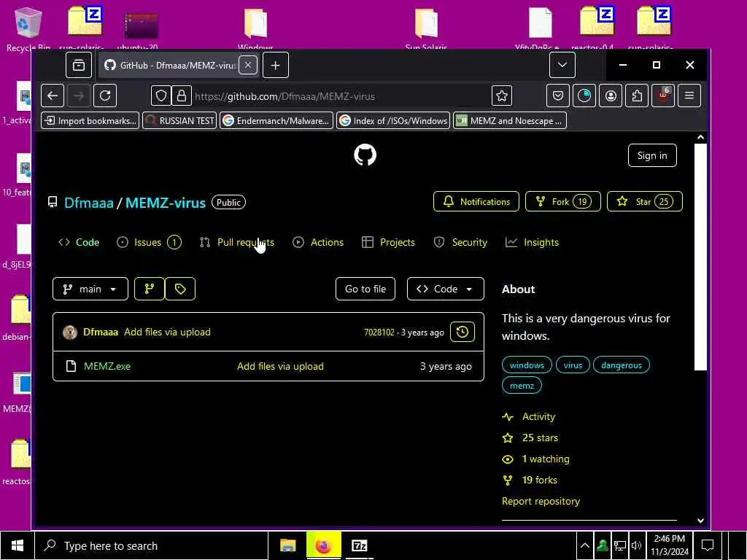This screenshot has width=747, height=560.
Task: Open the MEMZ-virus repository name link
Action: pos(166,203)
